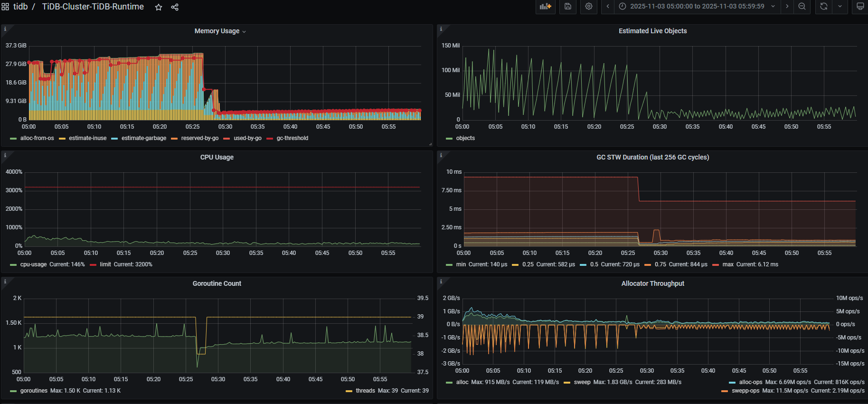Refresh the dashboard
868x404 pixels.
point(823,7)
